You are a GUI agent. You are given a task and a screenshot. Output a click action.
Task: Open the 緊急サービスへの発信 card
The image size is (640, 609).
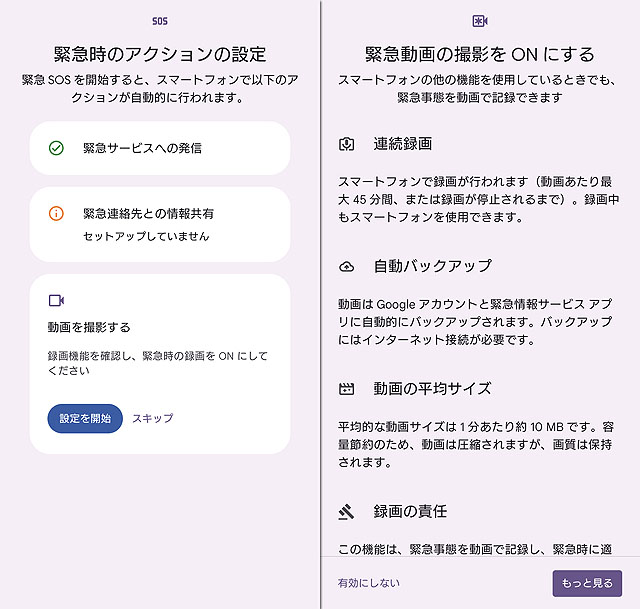point(160,148)
